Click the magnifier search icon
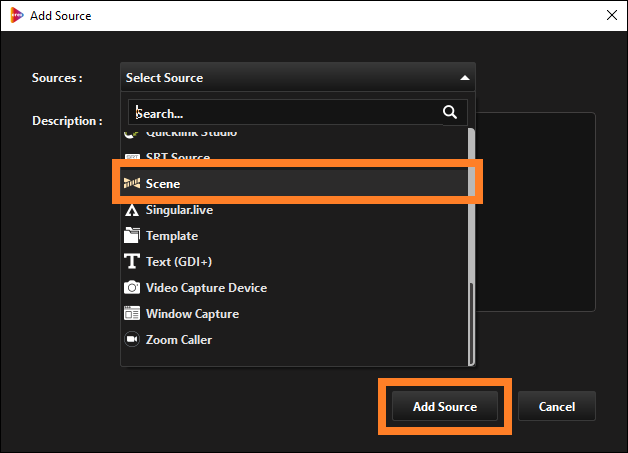This screenshot has width=628, height=453. tap(450, 112)
